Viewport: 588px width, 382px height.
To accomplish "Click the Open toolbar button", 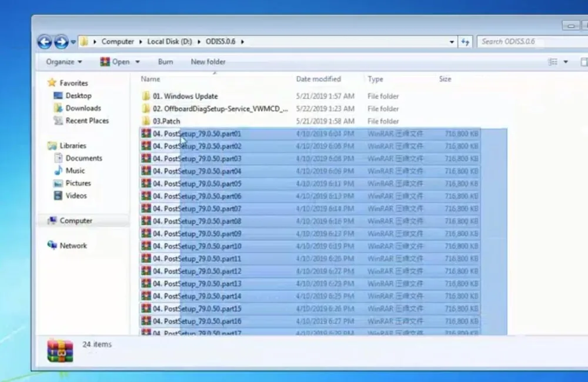I will point(115,62).
